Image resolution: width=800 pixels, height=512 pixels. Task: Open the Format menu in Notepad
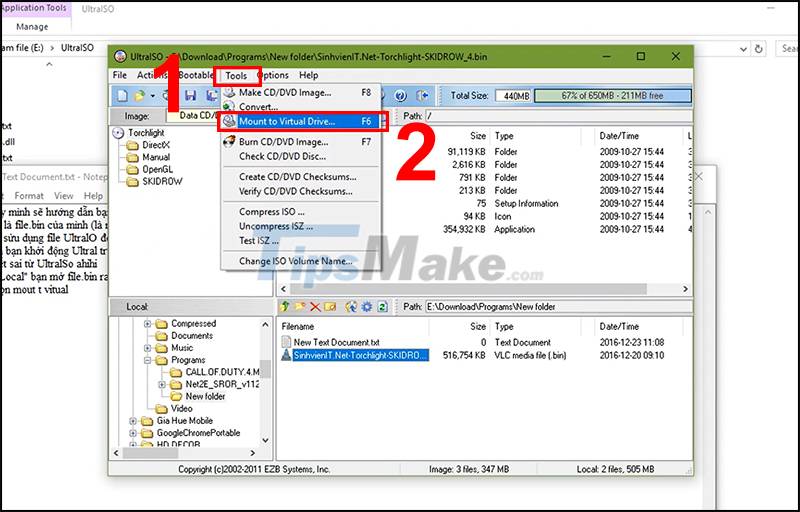(29, 196)
